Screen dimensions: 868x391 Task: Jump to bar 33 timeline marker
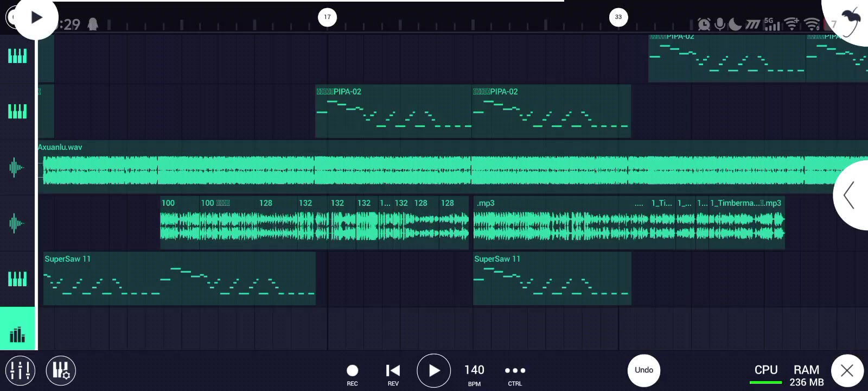click(x=618, y=17)
